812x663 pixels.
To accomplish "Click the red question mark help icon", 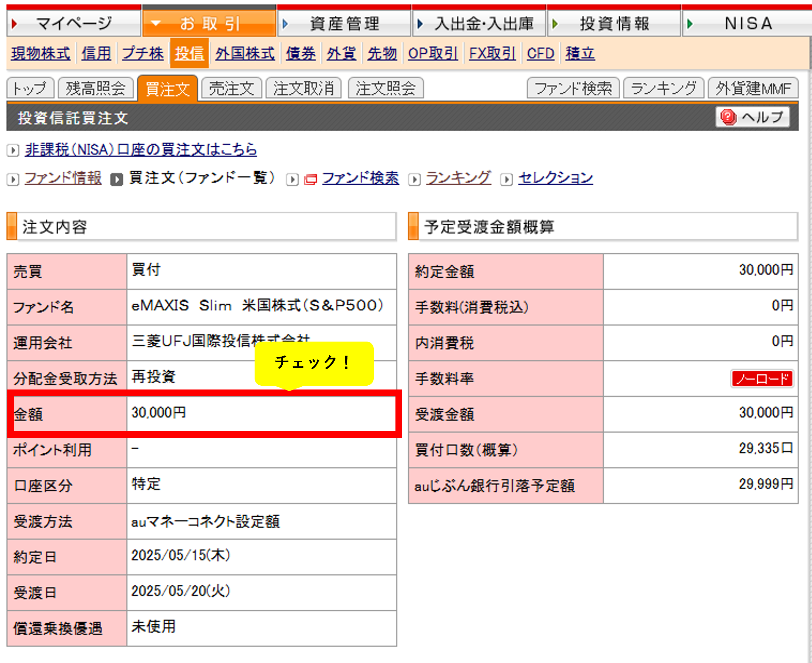I will [x=728, y=117].
